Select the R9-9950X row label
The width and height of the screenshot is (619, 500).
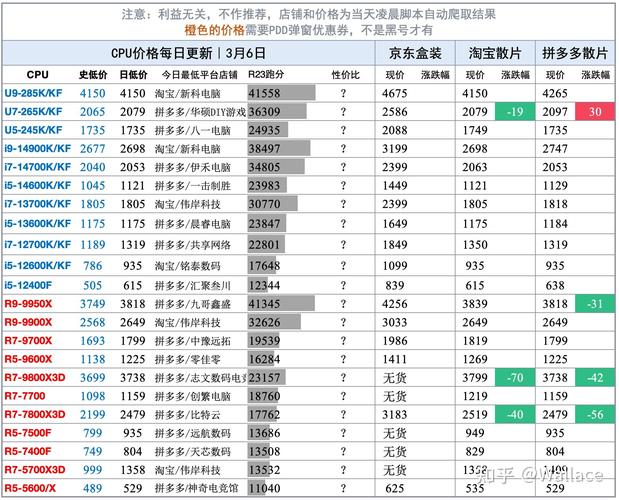[x=28, y=304]
